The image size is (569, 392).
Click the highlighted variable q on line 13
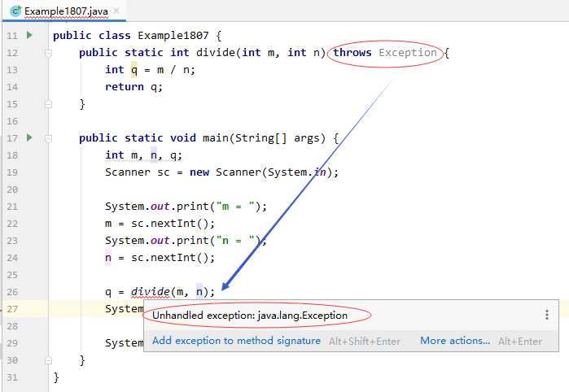pyautogui.click(x=134, y=70)
